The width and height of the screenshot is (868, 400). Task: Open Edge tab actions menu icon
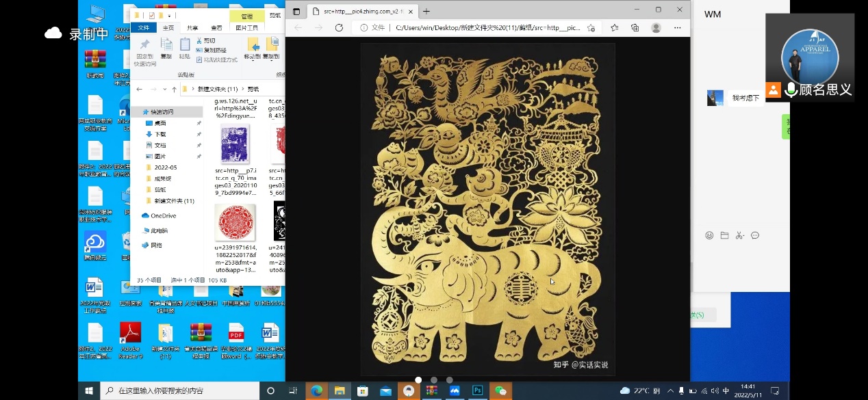tap(296, 11)
